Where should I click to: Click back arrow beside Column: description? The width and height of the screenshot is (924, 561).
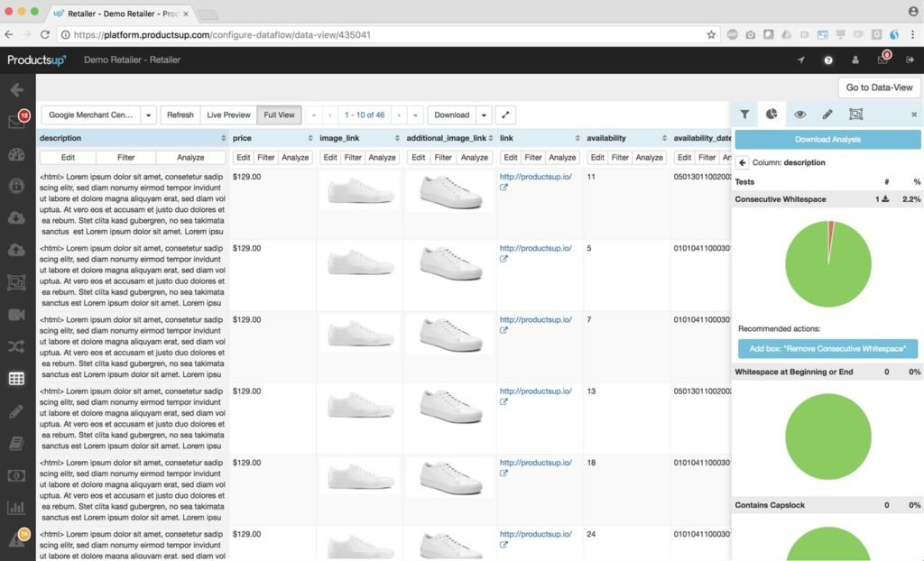click(x=743, y=162)
